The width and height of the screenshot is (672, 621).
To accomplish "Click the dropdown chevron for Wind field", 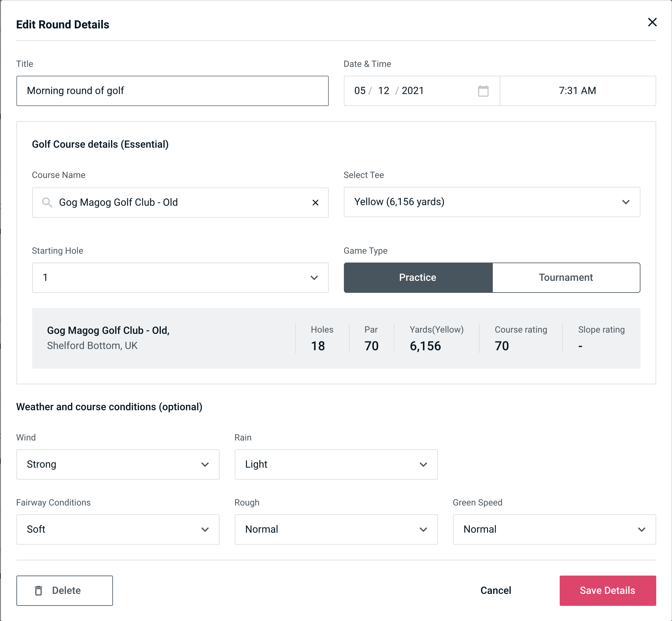I will (x=205, y=464).
